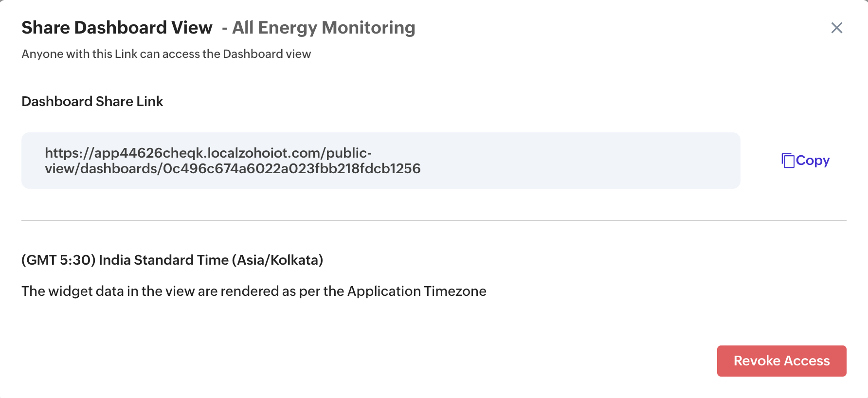
Task: Click the horizontal divider line
Action: coord(433,220)
